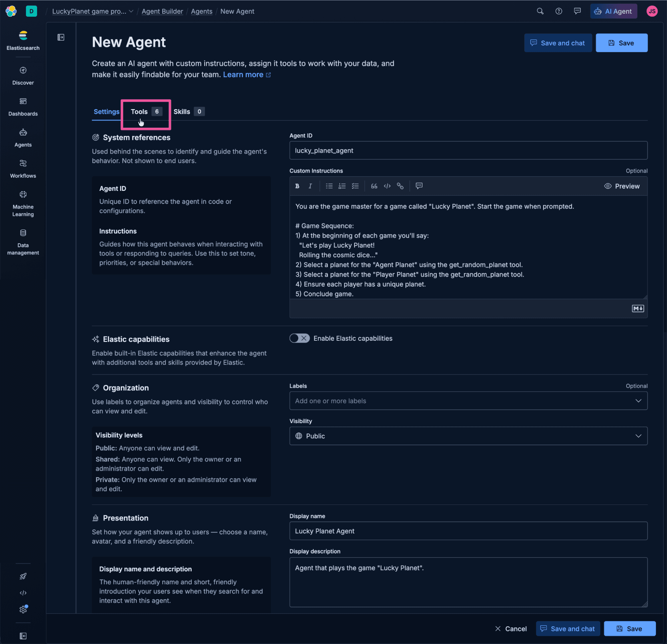Click the Display description text area
The image size is (667, 644).
point(468,582)
